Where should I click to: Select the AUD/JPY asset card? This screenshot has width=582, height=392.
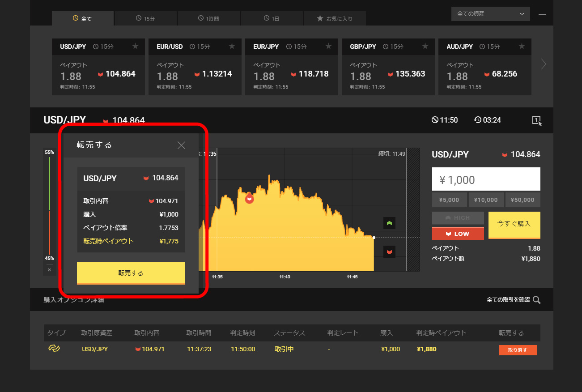[x=484, y=67]
